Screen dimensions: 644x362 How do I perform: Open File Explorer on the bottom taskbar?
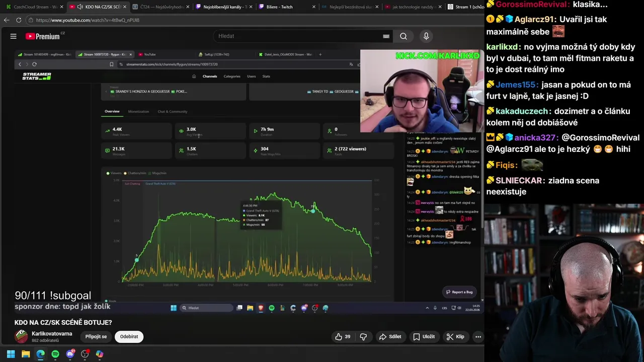tap(26, 354)
